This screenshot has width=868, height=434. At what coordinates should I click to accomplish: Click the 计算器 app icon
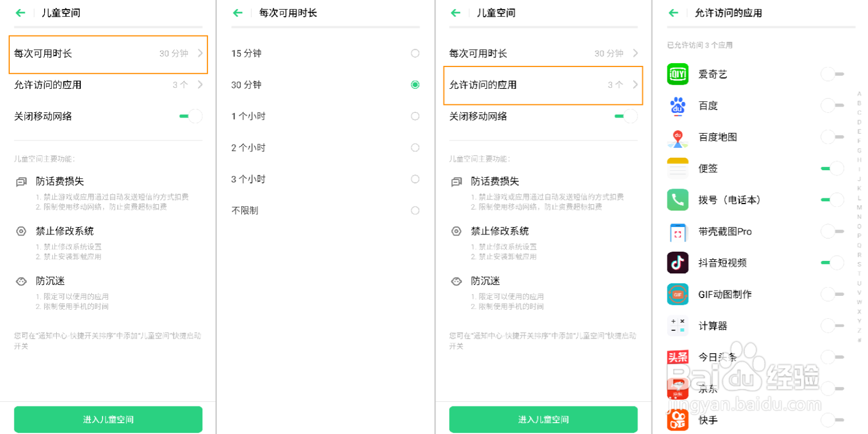click(x=678, y=326)
